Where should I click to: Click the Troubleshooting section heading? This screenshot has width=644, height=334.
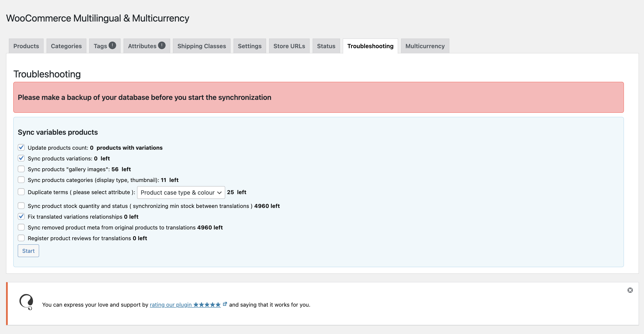click(47, 74)
